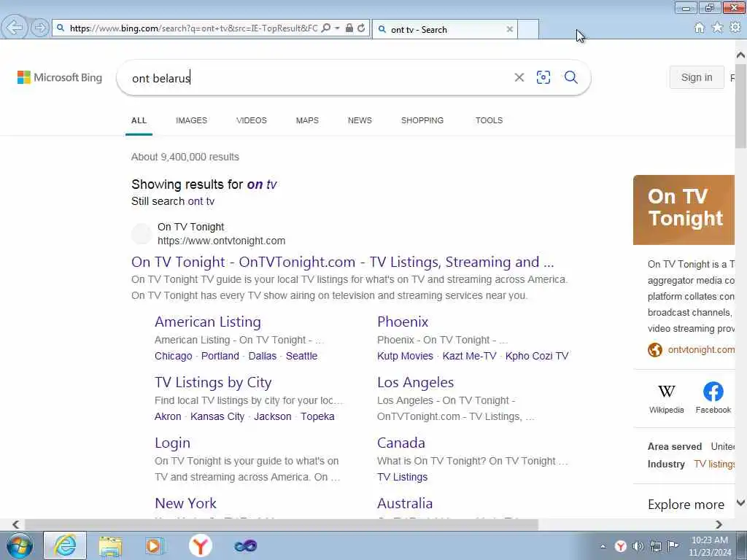Click the Sign in button
747x560 pixels.
697,77
